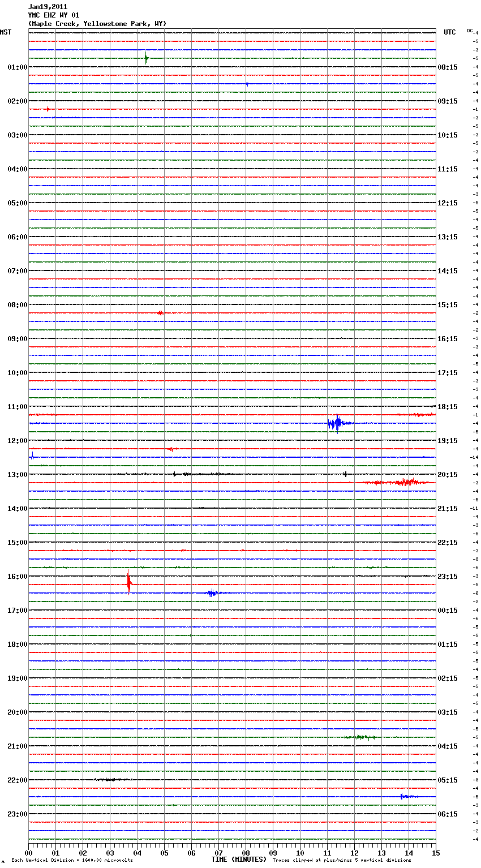This screenshot has width=481, height=868.
Task: Click minute 05 on the bottom axis
Action: click(x=164, y=853)
